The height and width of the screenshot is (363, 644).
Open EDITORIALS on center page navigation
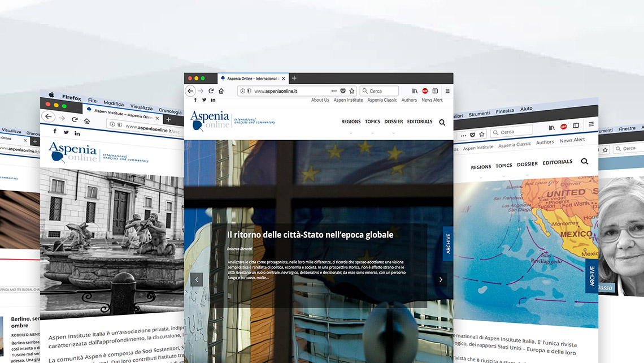click(420, 122)
